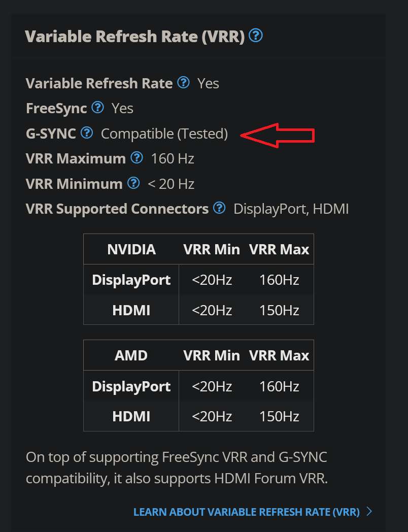The height and width of the screenshot is (532, 408).
Task: Select 160Hz value for NVIDIA DisplayPort
Action: click(x=279, y=280)
